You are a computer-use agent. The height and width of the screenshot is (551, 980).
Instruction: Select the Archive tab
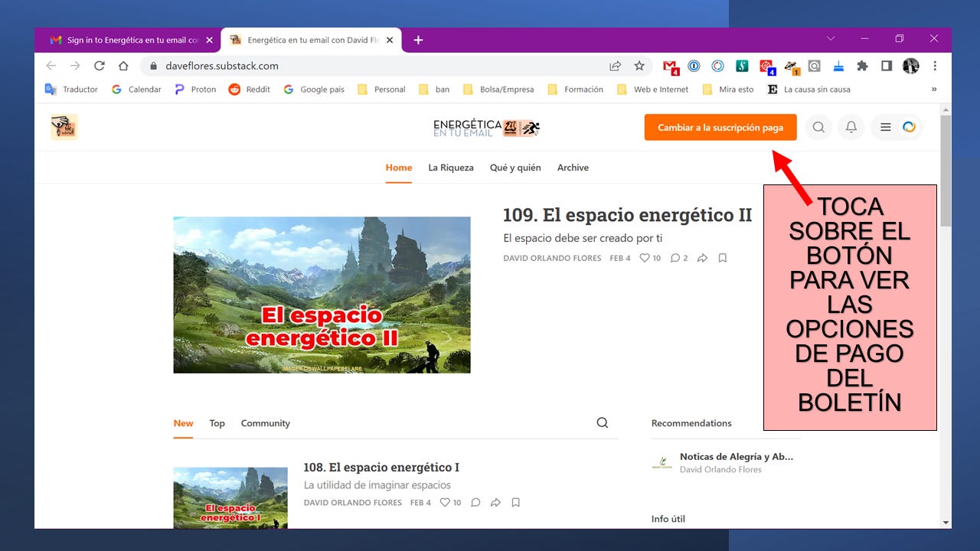573,168
